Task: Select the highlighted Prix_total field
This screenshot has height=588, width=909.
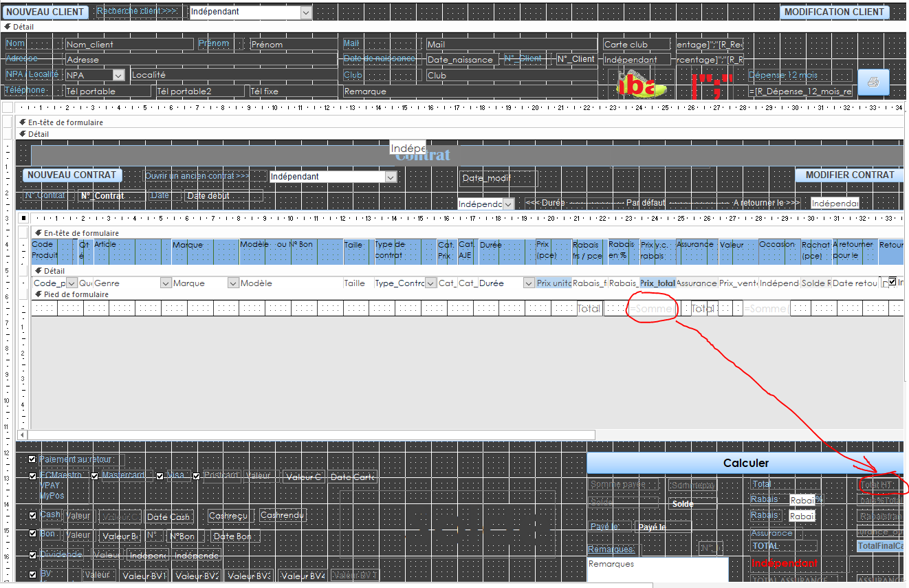Action: pyautogui.click(x=657, y=283)
